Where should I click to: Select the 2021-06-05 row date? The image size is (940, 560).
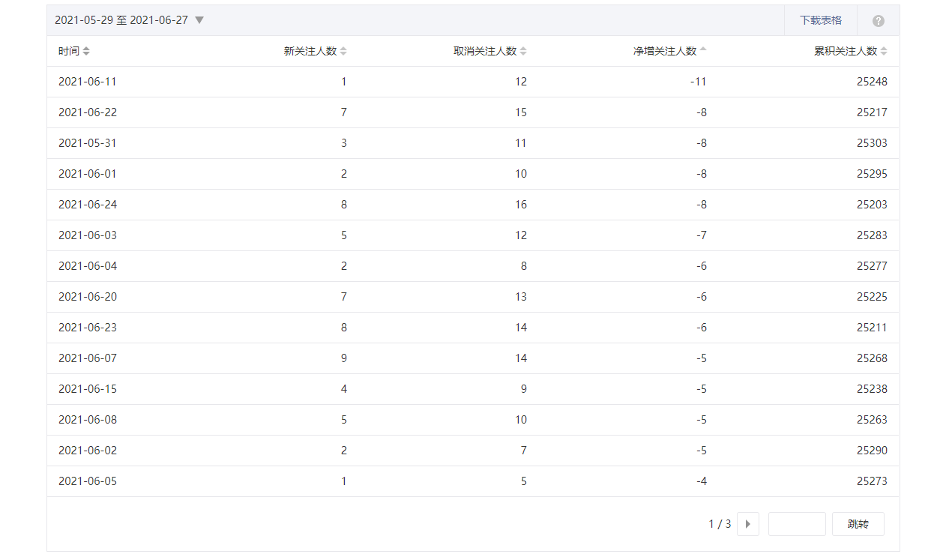pos(88,481)
